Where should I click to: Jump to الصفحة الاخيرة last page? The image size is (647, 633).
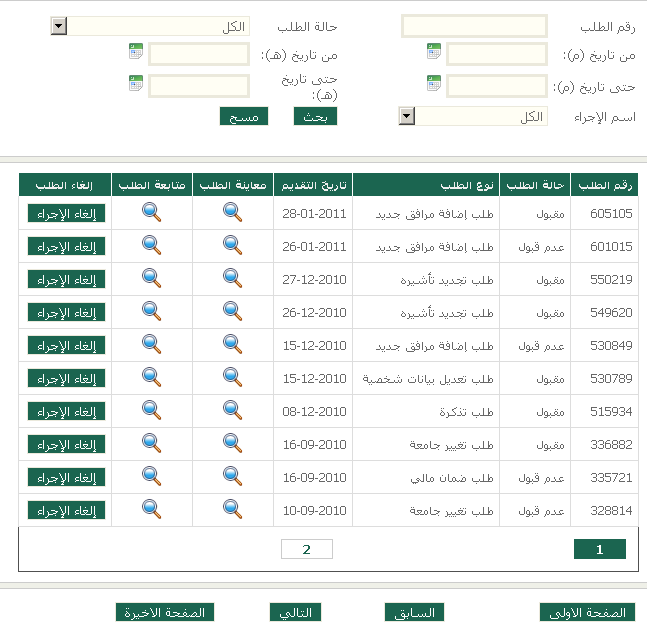point(165,612)
